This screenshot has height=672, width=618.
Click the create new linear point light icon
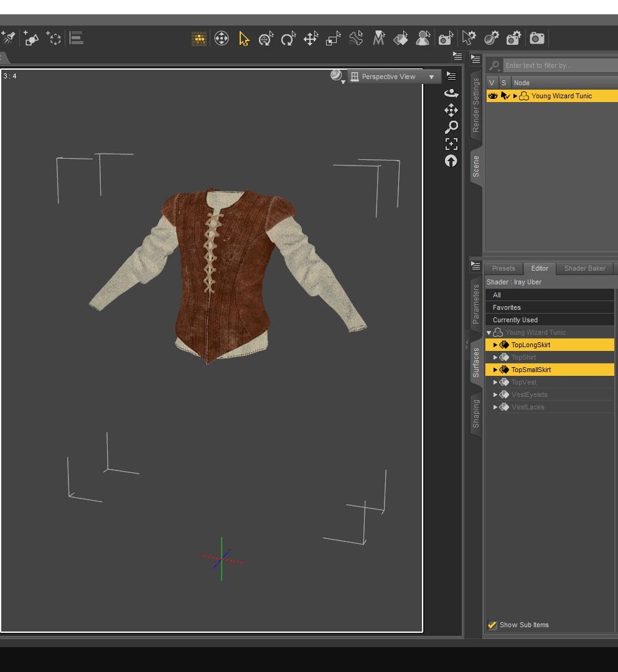click(31, 39)
